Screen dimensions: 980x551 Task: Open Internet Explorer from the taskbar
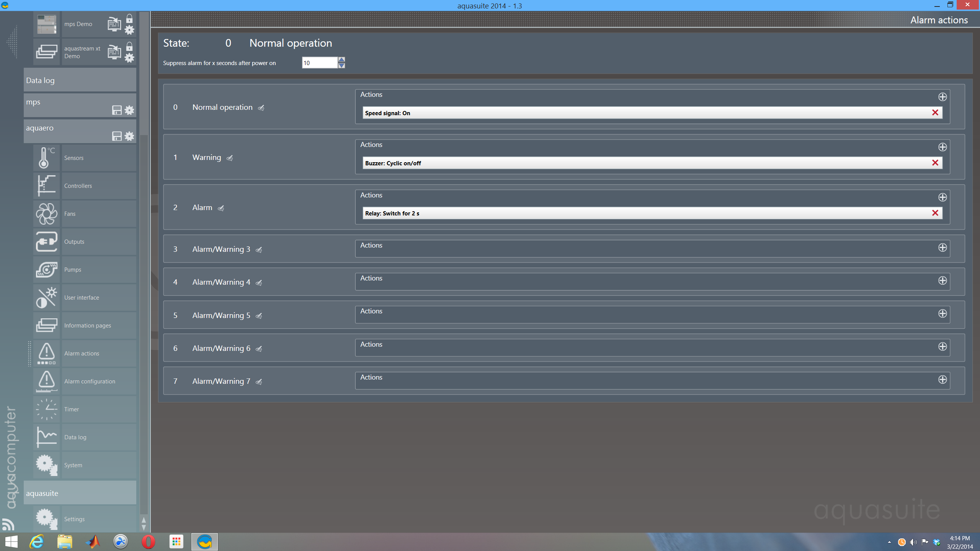[x=37, y=542]
